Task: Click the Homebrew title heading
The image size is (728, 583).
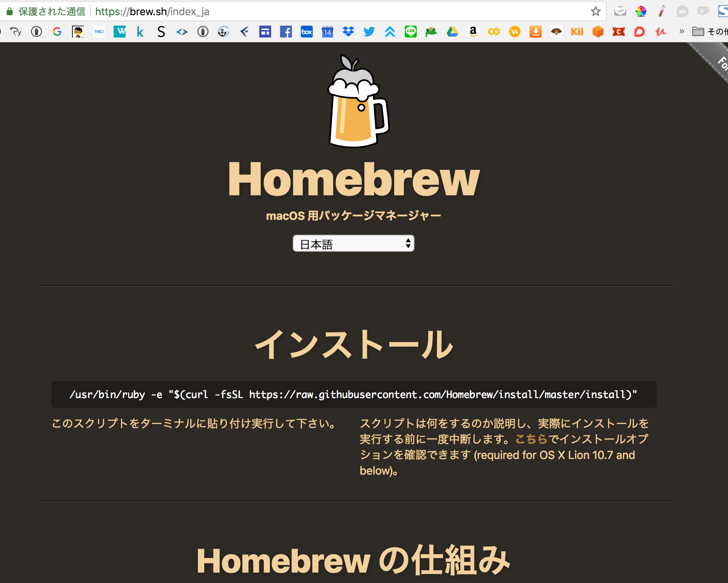Action: (x=354, y=179)
